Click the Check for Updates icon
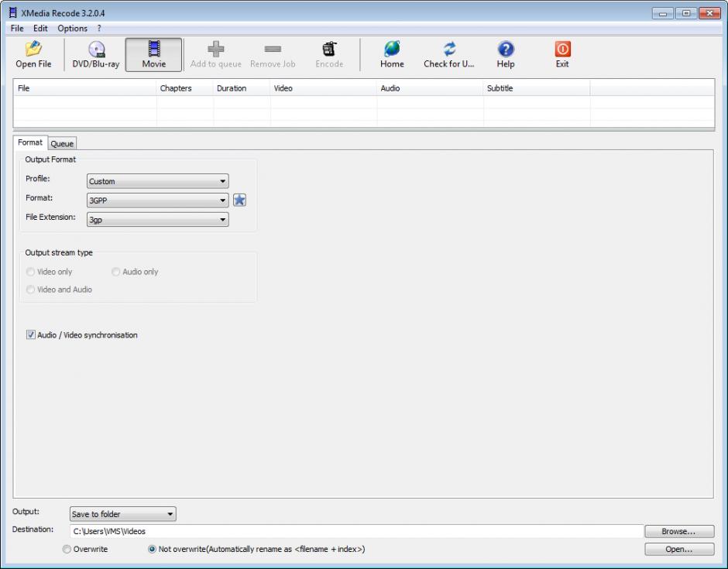The width and height of the screenshot is (728, 569). pos(449,49)
